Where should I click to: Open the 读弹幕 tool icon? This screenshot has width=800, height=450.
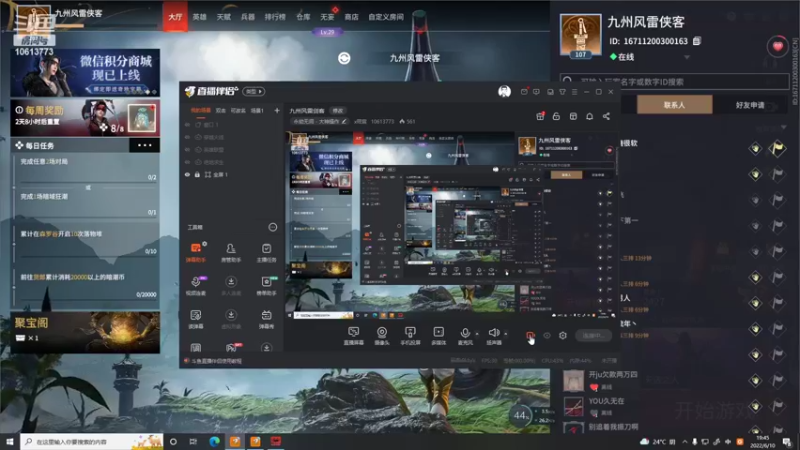coord(196,319)
